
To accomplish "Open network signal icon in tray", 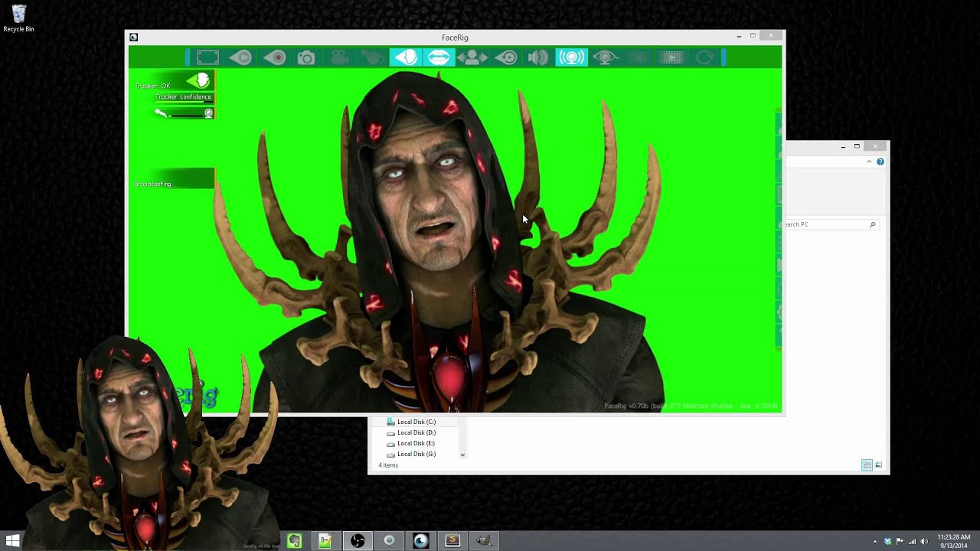I will coord(912,541).
